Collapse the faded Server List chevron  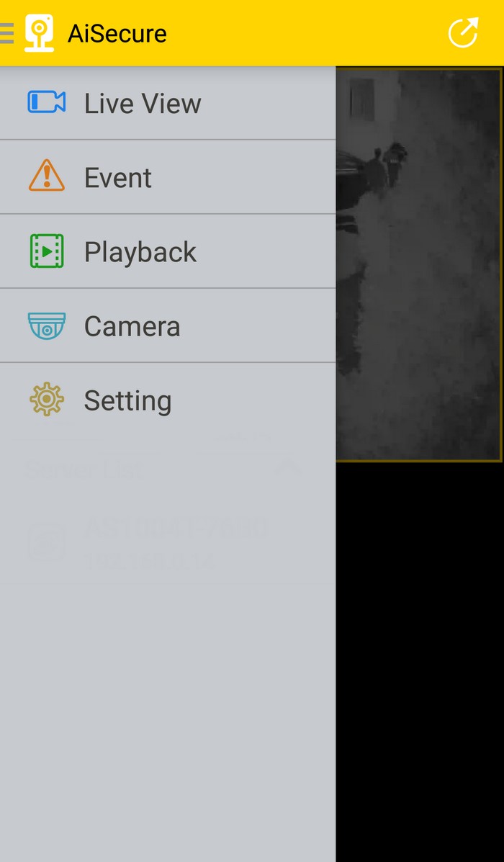point(289,469)
